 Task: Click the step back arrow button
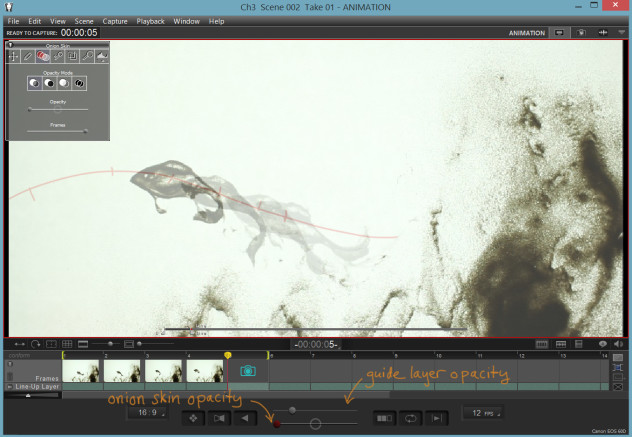click(245, 418)
